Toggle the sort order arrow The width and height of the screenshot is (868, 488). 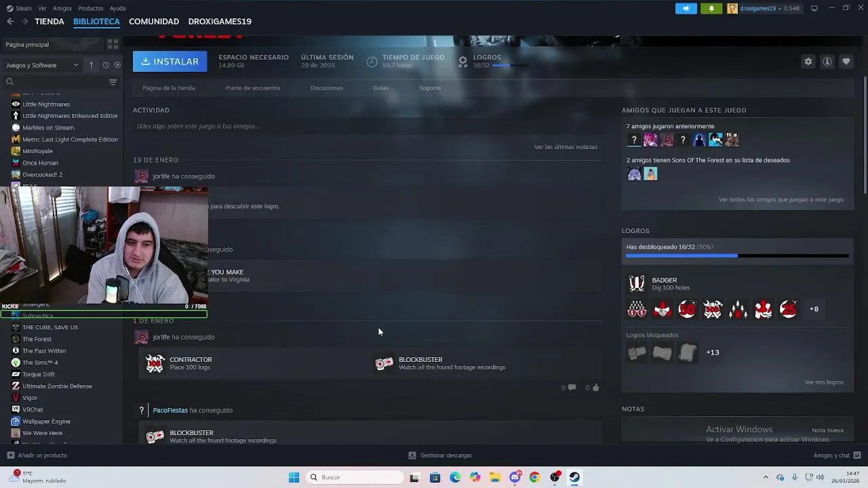(x=91, y=65)
